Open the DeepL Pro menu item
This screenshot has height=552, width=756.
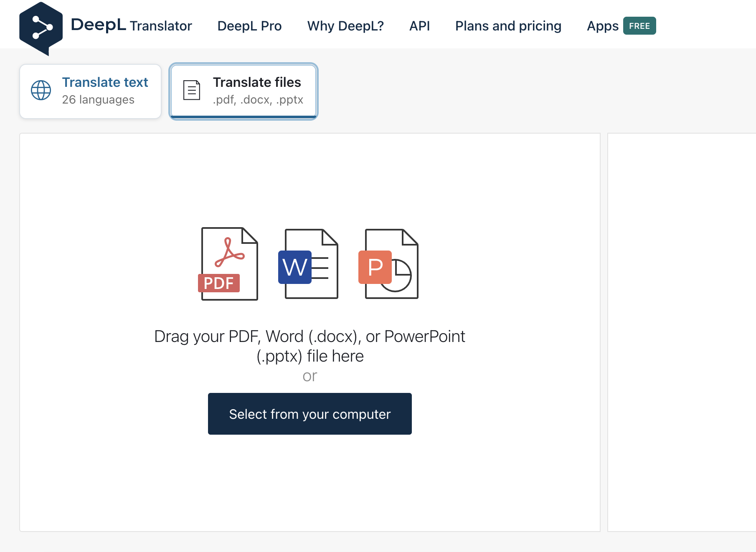[x=249, y=26]
